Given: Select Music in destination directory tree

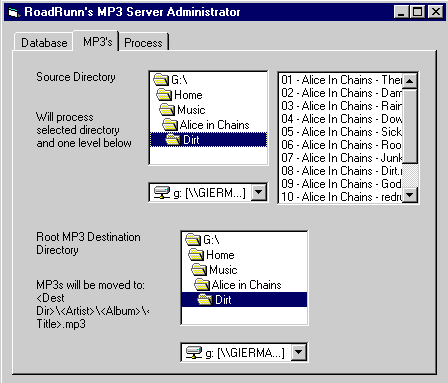Looking at the screenshot, I should 223,270.
